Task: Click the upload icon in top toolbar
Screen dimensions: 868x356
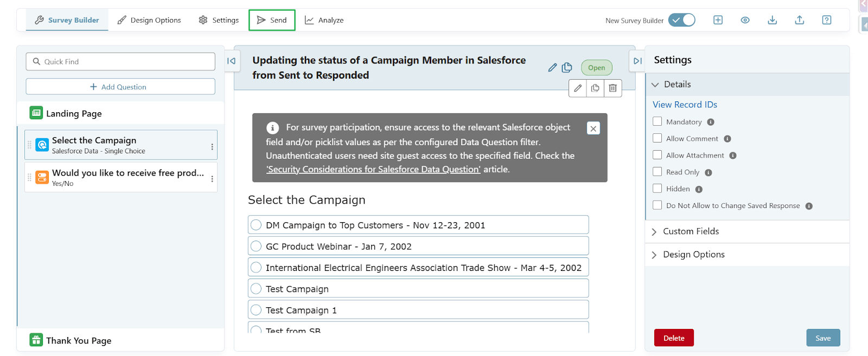Action: click(x=799, y=20)
